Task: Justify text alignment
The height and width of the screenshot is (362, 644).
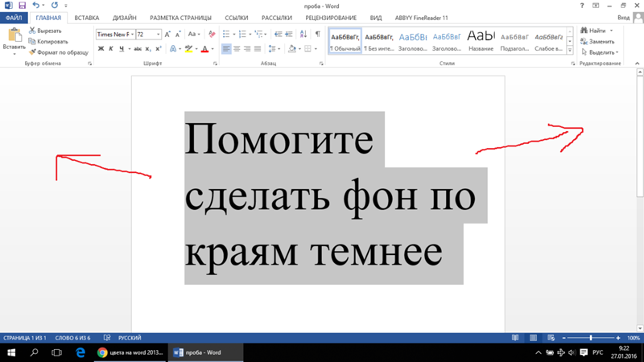Action: tap(258, 49)
